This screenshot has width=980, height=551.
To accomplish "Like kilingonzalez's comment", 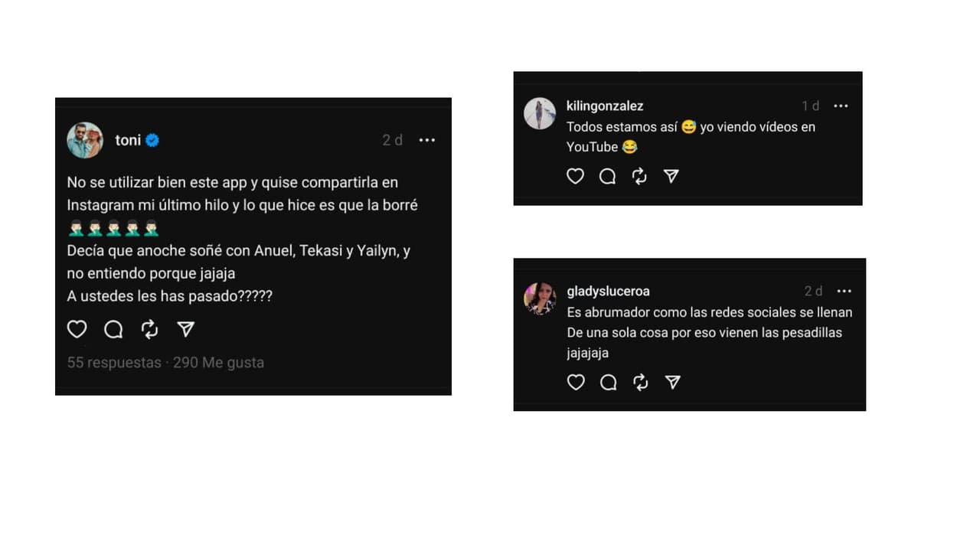I will (575, 176).
